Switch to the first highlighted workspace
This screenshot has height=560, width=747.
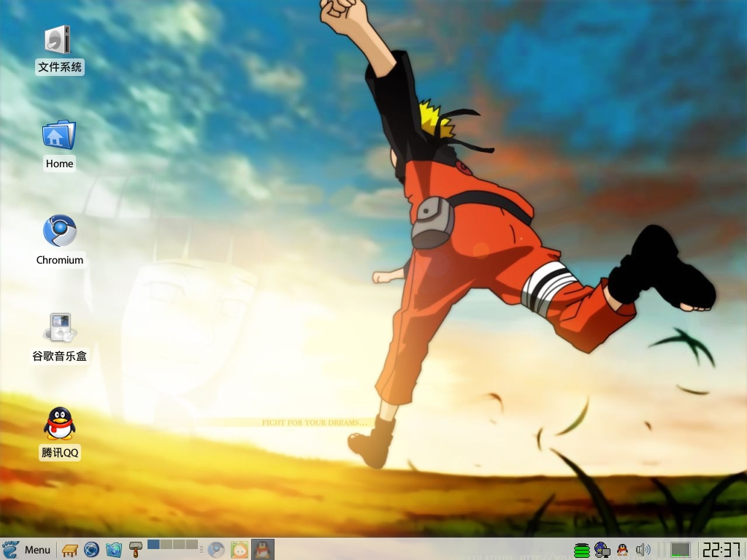pyautogui.click(x=153, y=544)
